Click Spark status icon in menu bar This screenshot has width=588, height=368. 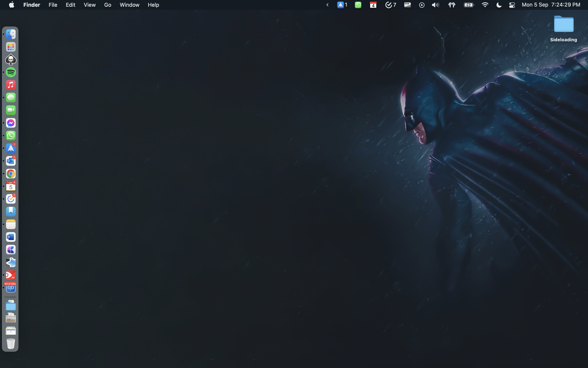pos(342,5)
